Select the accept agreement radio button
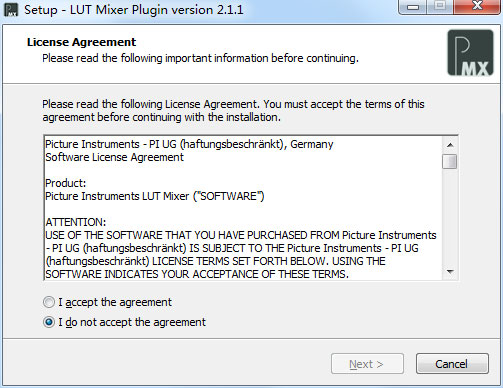 pyautogui.click(x=49, y=302)
